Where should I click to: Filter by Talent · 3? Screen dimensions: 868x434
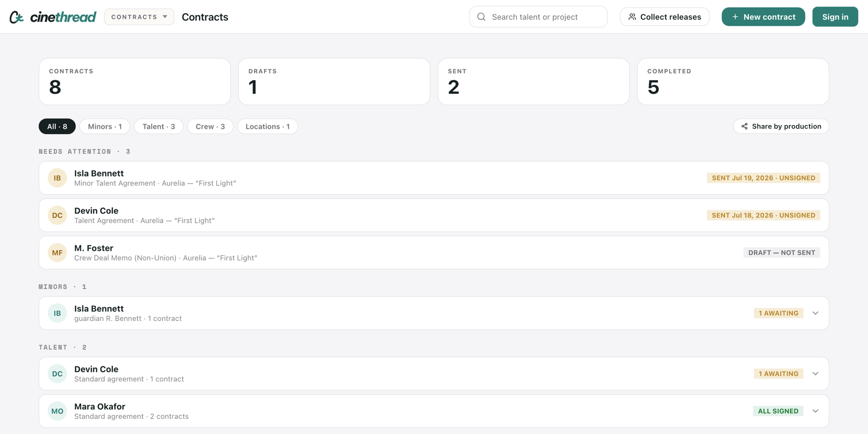click(159, 126)
